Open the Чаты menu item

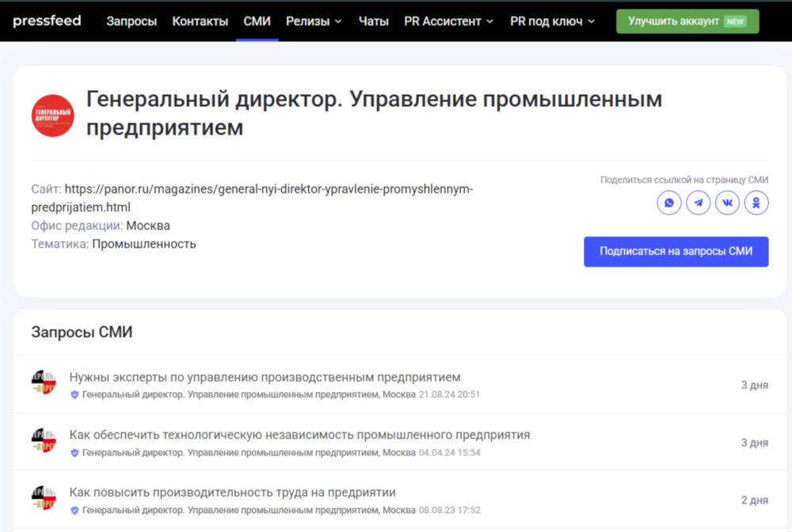pos(373,21)
